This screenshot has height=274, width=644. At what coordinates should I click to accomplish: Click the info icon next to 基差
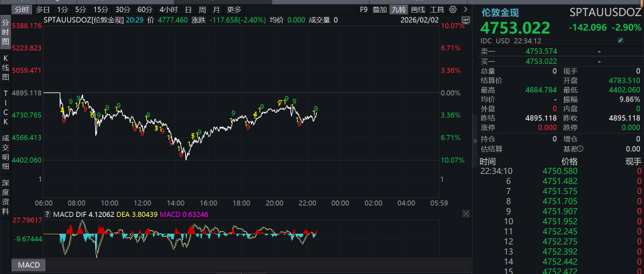tap(580, 149)
